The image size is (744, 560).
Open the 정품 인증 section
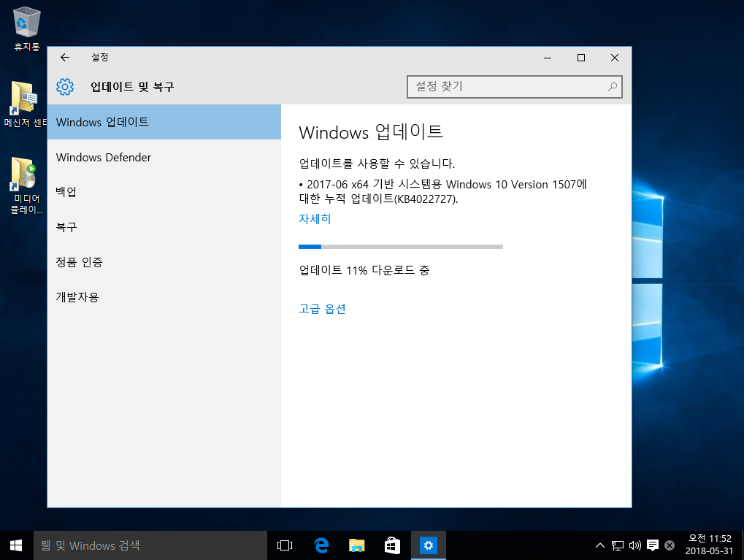click(x=164, y=262)
